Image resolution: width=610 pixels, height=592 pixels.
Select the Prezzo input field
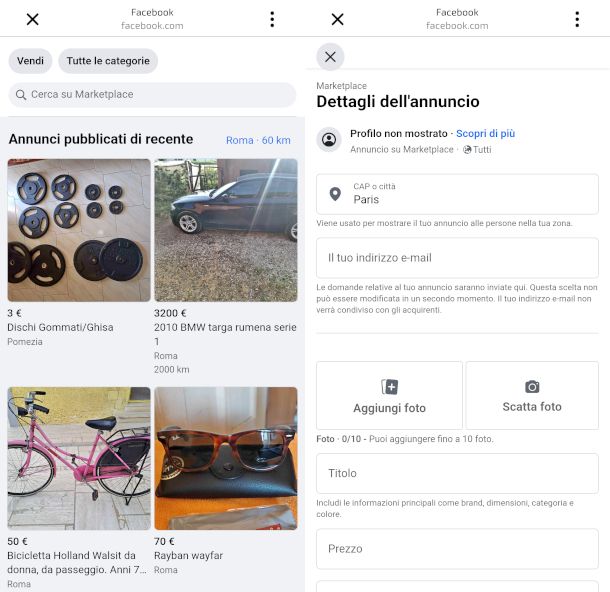point(457,549)
